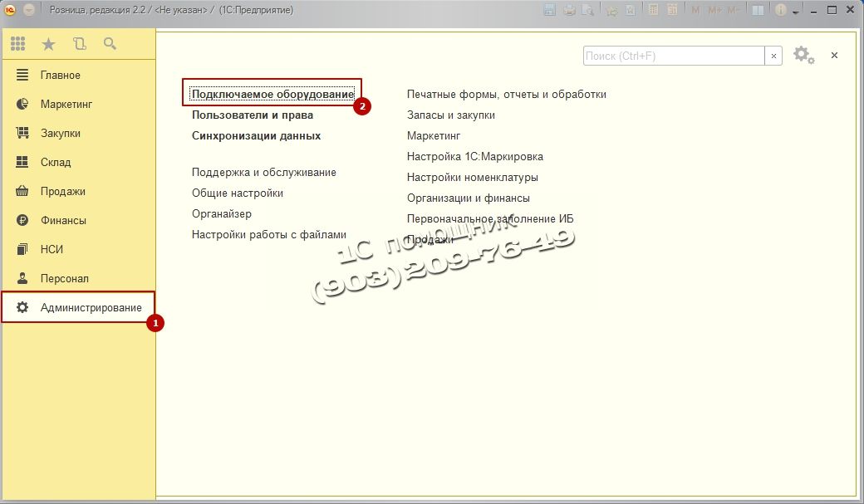This screenshot has width=864, height=504.
Task: Open the sections grid menu icon
Action: click(18, 44)
